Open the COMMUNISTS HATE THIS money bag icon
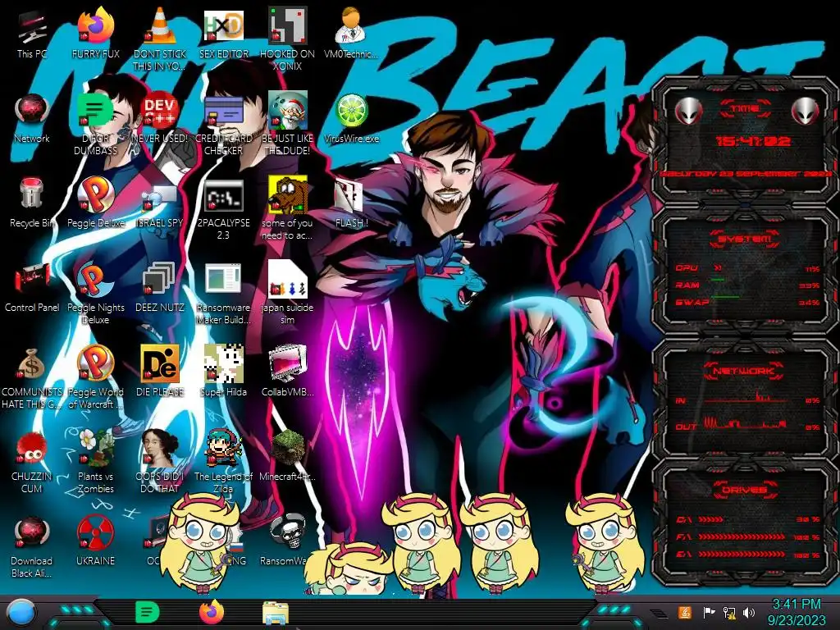840x630 pixels. tap(32, 363)
